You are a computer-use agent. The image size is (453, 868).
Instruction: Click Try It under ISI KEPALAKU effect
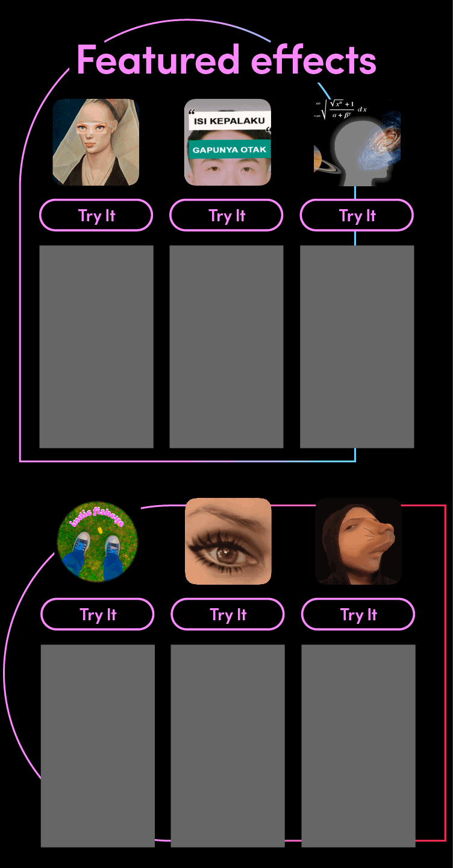[226, 215]
